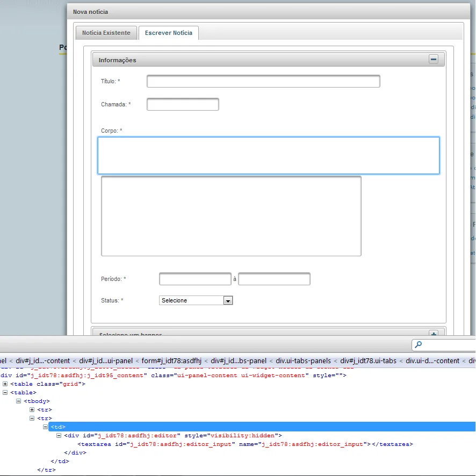Focus the Chamada input field
Image resolution: width=476 pixels, height=476 pixels.
pos(183,104)
